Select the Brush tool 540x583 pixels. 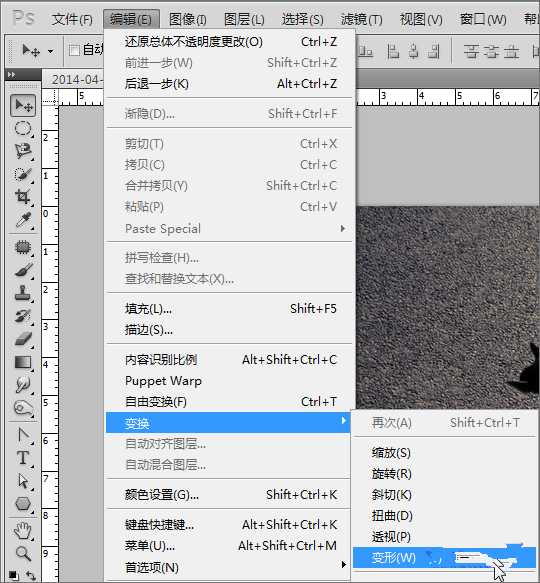tap(23, 270)
